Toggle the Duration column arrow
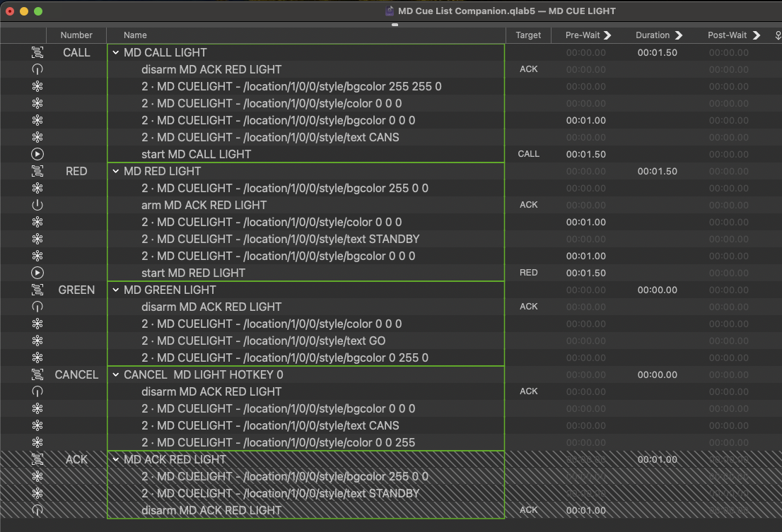782x532 pixels. pos(679,35)
